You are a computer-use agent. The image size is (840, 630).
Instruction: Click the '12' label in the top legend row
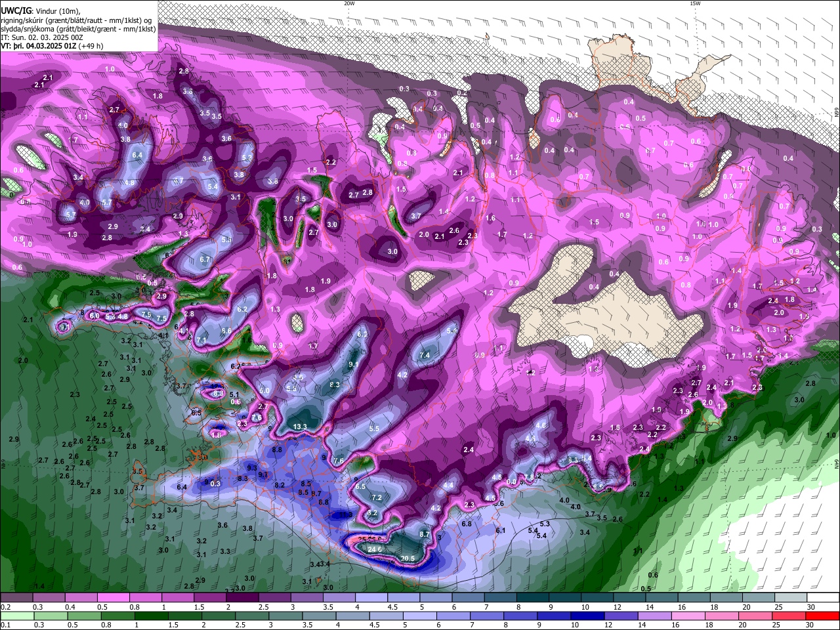coord(618,607)
